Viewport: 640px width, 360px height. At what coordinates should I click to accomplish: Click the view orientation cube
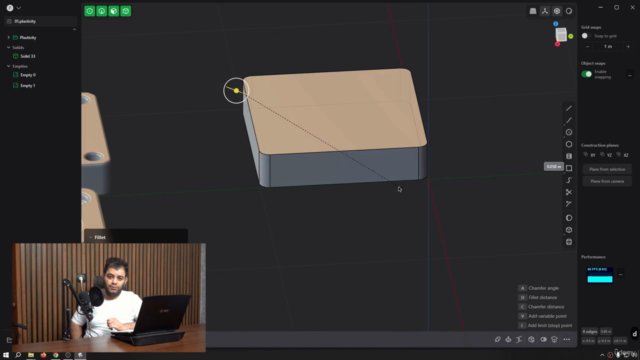(x=562, y=34)
